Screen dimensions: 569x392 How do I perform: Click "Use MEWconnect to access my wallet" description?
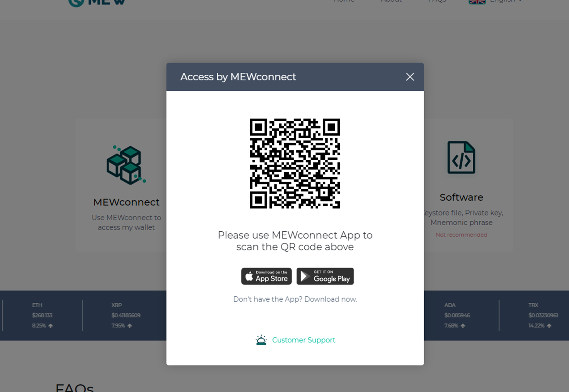126,223
